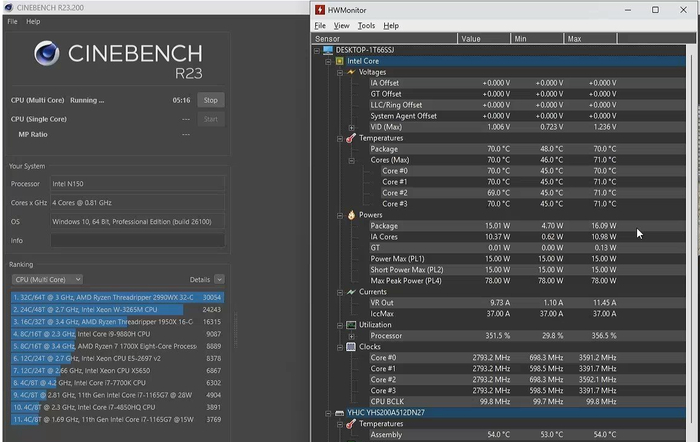Click the Intel Core processor icon

[340, 61]
